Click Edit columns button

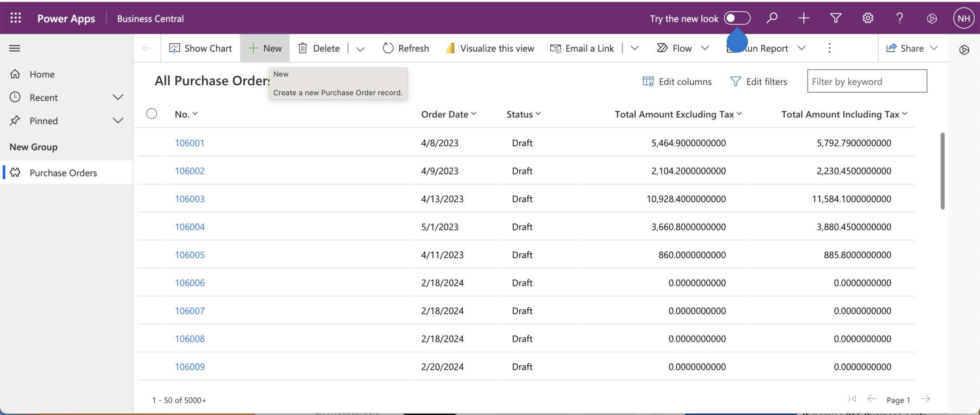(x=677, y=82)
